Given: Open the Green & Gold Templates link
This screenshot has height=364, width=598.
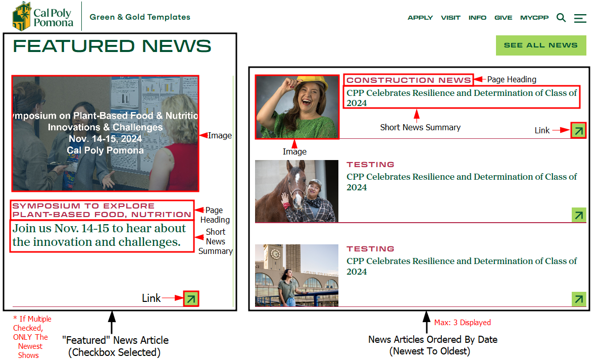Looking at the screenshot, I should click(140, 17).
